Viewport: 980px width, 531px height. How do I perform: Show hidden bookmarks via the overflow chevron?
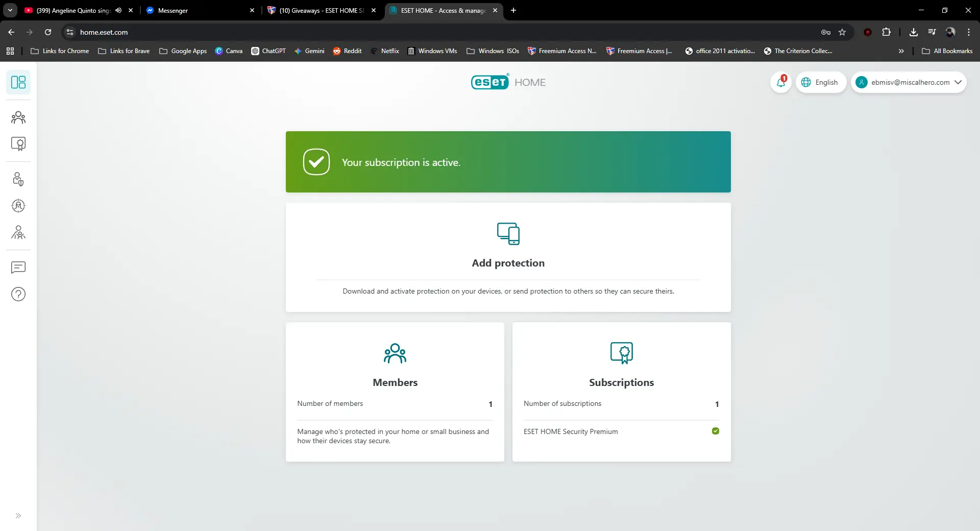pyautogui.click(x=901, y=51)
